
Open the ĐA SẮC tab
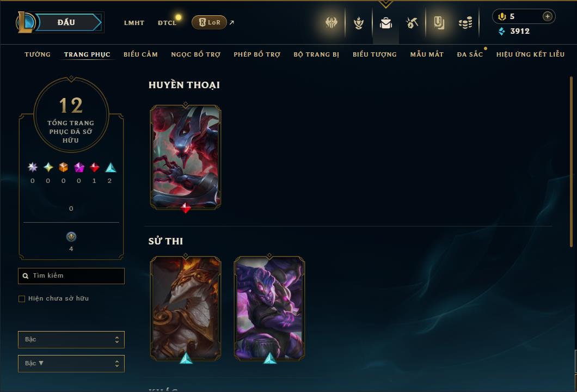coord(470,54)
